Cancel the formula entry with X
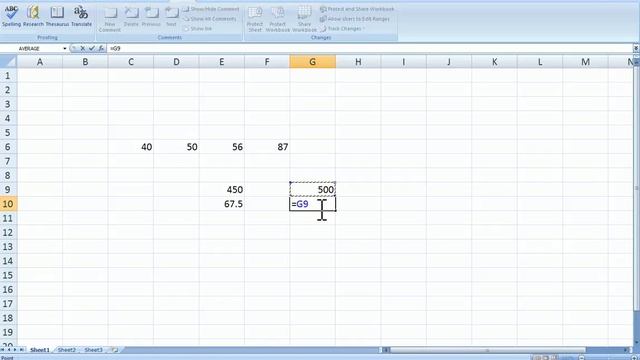The width and height of the screenshot is (640, 360). 83,49
